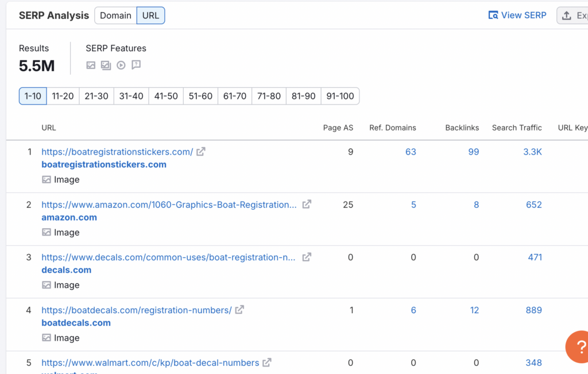This screenshot has height=374, width=588.
Task: Click Search Traffic value 3.3K
Action: pyautogui.click(x=532, y=152)
